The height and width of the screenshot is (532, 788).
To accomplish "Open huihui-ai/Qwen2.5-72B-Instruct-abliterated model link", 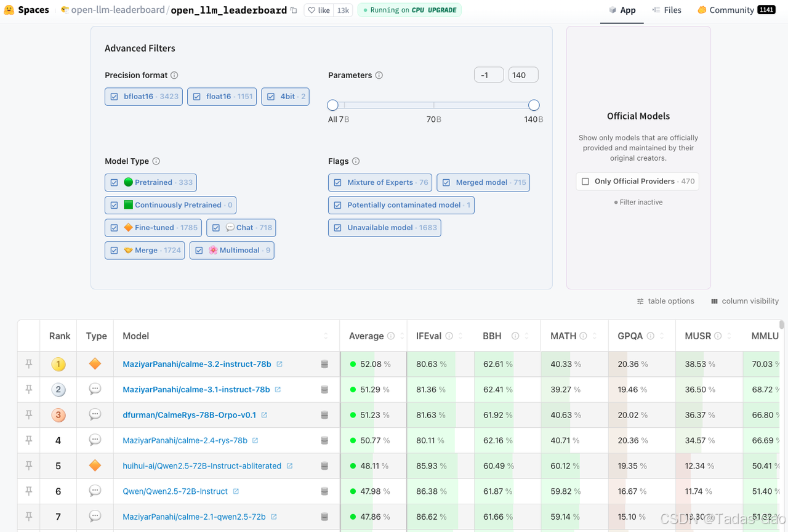I will [x=202, y=466].
